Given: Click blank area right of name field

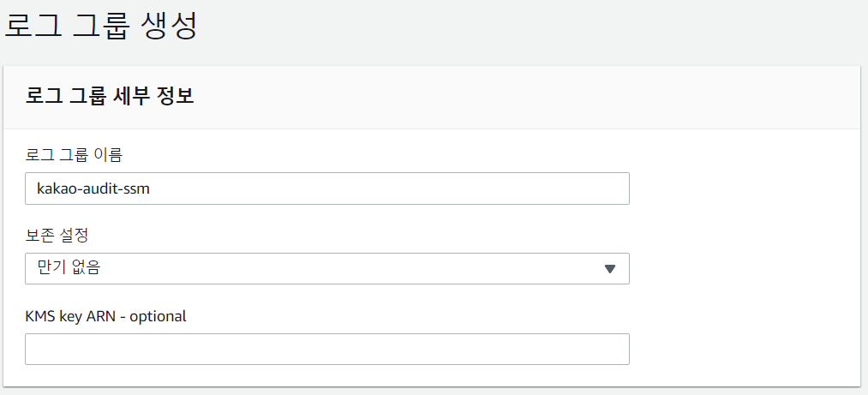Looking at the screenshot, I should 737,189.
